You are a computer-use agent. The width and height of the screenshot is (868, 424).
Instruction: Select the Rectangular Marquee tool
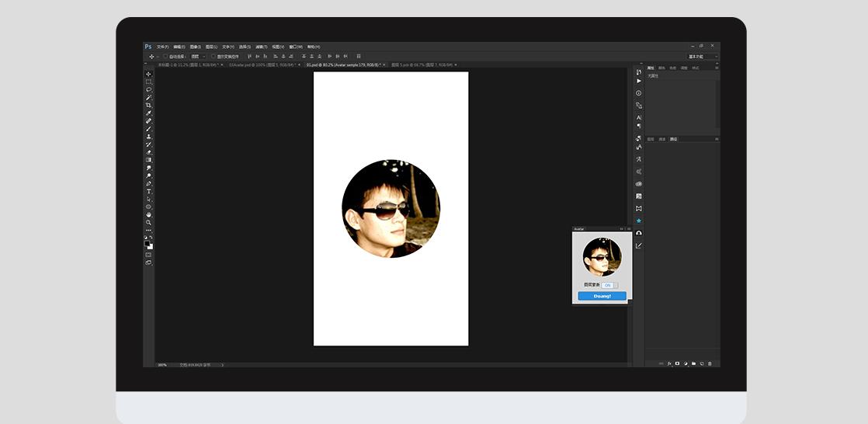pos(148,82)
